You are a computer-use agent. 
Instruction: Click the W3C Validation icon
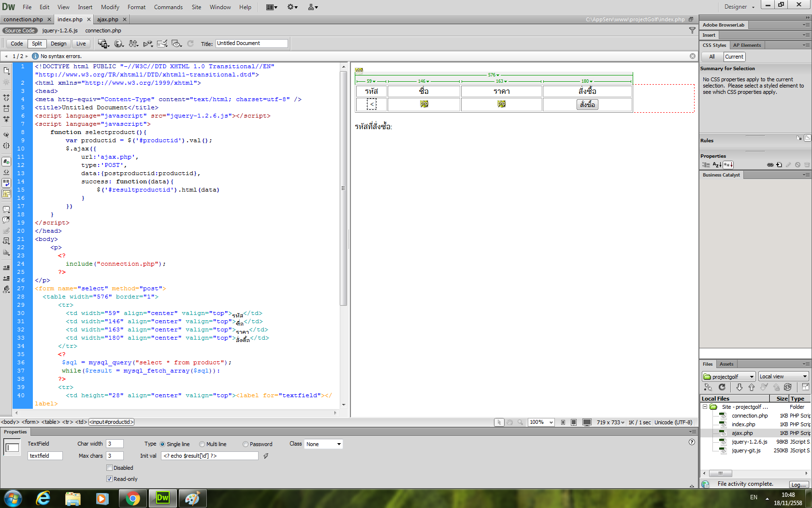point(148,44)
